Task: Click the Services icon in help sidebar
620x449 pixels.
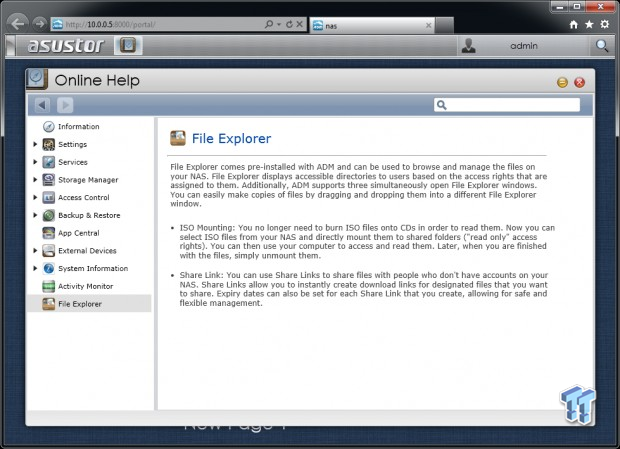Action: click(x=49, y=162)
